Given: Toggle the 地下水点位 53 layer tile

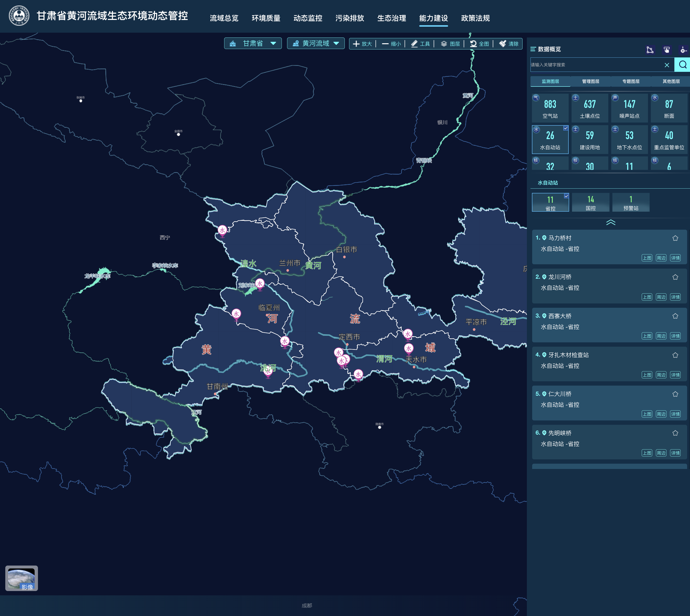Looking at the screenshot, I should [x=629, y=139].
